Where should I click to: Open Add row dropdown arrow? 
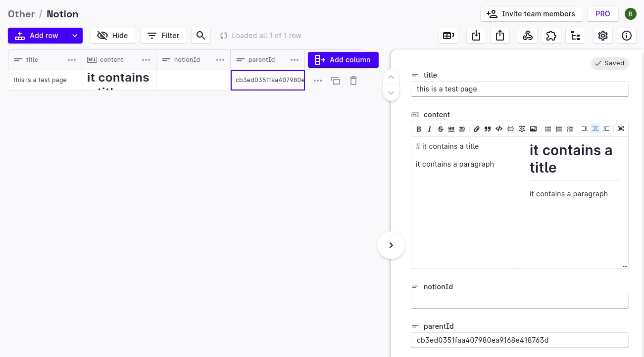point(75,36)
